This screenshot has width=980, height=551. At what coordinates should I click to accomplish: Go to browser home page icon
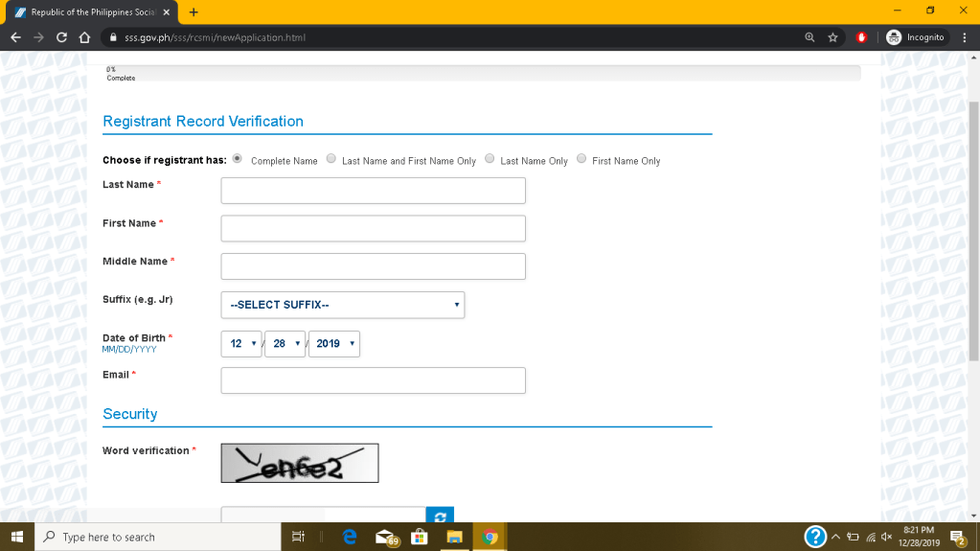point(84,37)
